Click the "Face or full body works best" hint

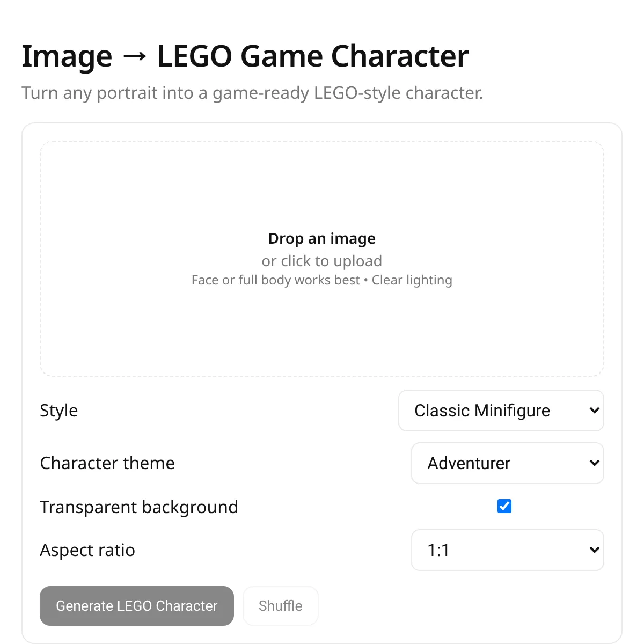pos(275,280)
